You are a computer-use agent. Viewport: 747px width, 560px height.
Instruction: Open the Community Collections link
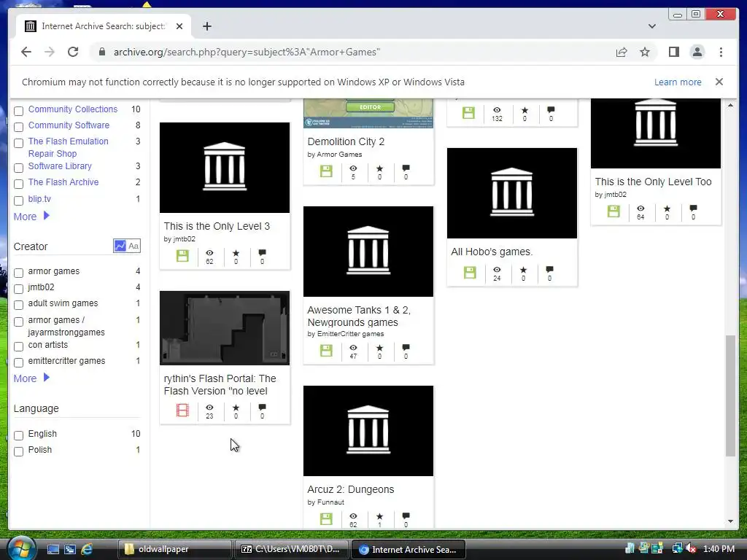tap(72, 109)
